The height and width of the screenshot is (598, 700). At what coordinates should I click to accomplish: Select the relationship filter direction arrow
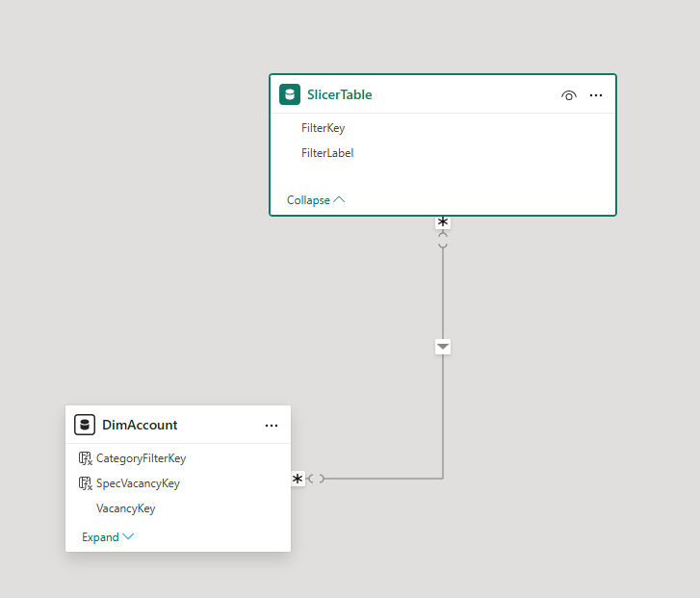[x=443, y=347]
